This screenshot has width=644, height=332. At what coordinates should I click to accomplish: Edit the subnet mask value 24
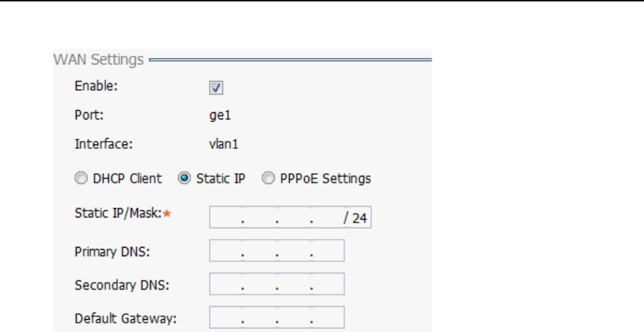pyautogui.click(x=360, y=218)
